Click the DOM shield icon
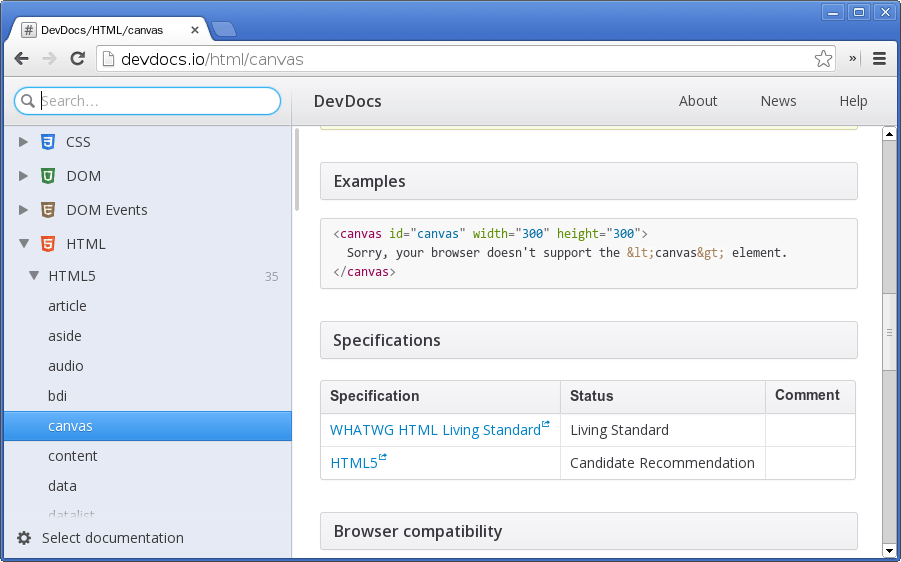This screenshot has width=901, height=562. [48, 176]
